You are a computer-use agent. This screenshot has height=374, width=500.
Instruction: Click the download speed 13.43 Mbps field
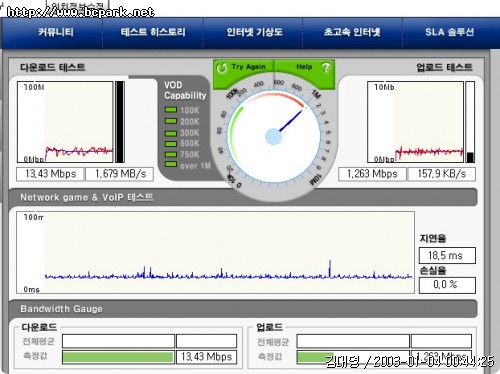(50, 174)
